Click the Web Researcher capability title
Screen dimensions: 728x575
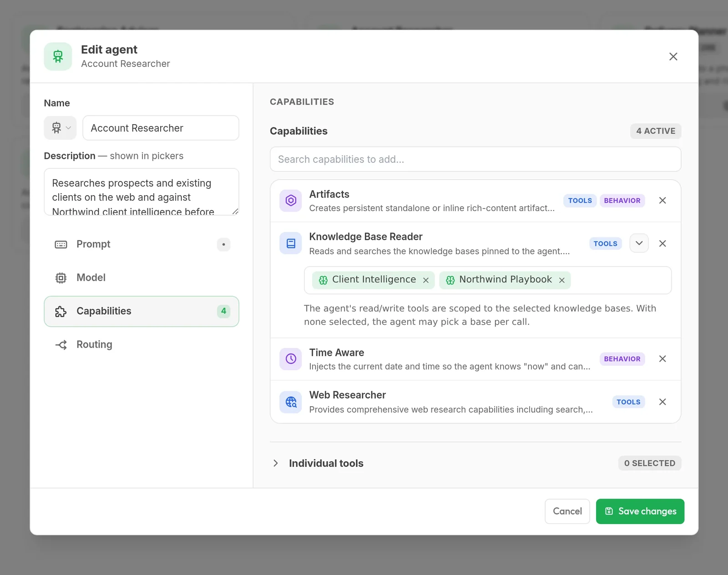(x=348, y=395)
